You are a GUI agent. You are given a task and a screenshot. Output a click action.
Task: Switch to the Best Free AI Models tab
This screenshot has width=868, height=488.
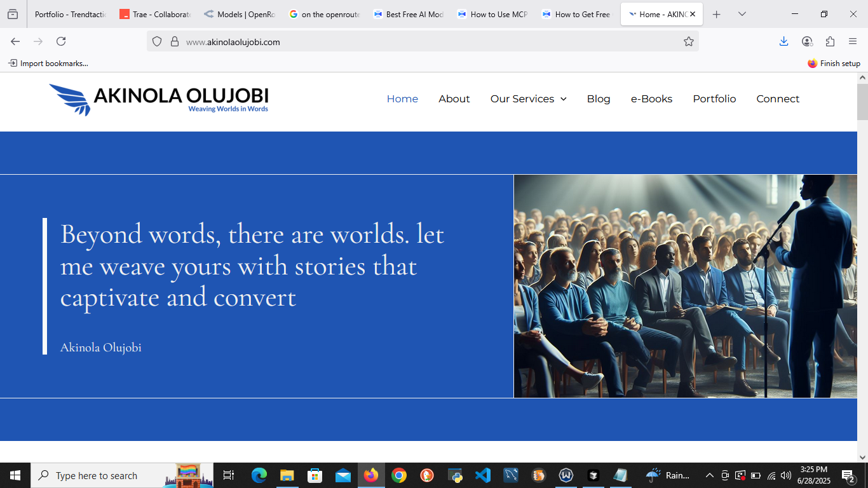click(409, 14)
